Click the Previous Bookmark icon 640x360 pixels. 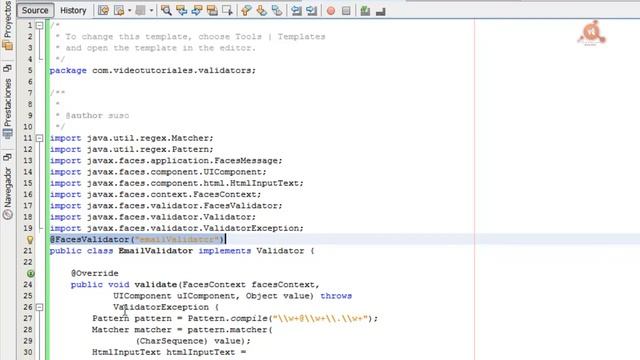pos(246,11)
